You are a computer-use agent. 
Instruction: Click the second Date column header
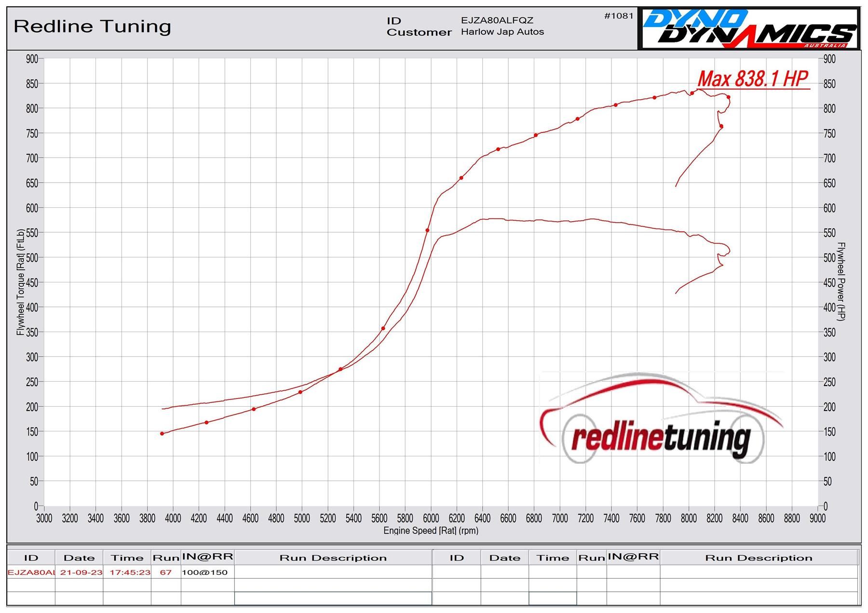505,558
